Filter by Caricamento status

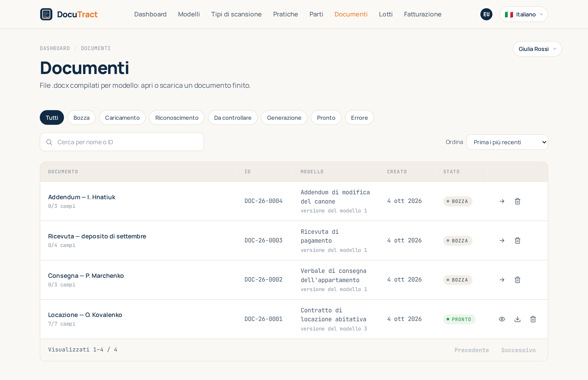click(x=122, y=117)
